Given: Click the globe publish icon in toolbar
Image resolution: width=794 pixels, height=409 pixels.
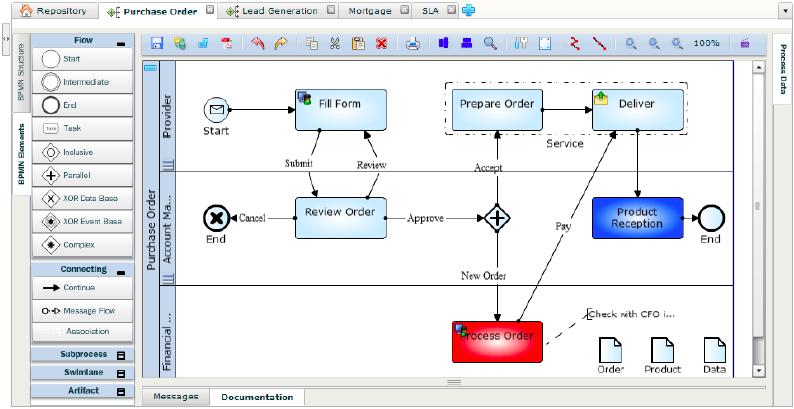Looking at the screenshot, I should click(180, 44).
